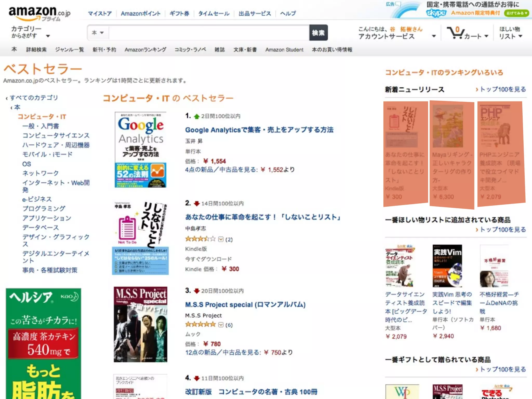
Task: Expand review dropdown next to (6) rating
Action: (x=221, y=325)
